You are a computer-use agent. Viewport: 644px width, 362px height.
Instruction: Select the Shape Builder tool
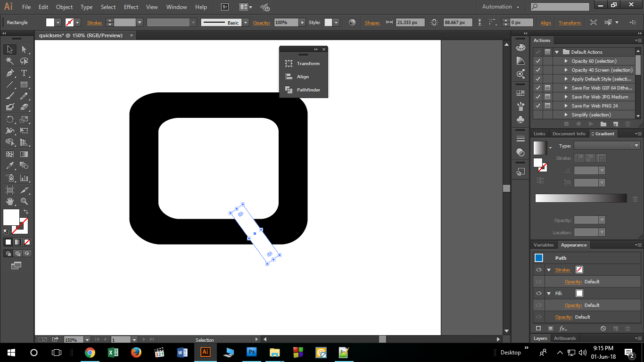pos(9,142)
